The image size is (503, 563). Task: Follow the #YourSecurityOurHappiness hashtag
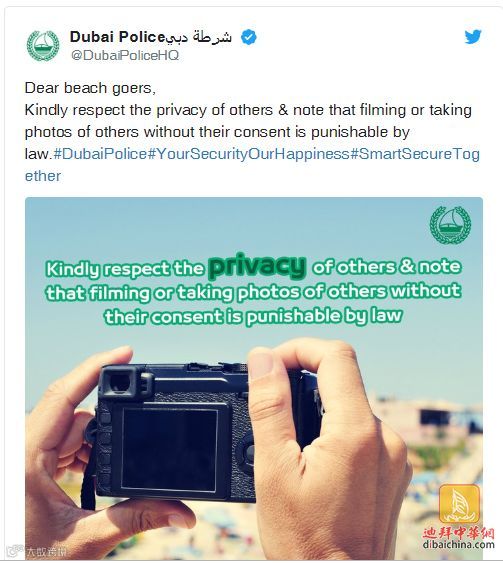(248, 154)
